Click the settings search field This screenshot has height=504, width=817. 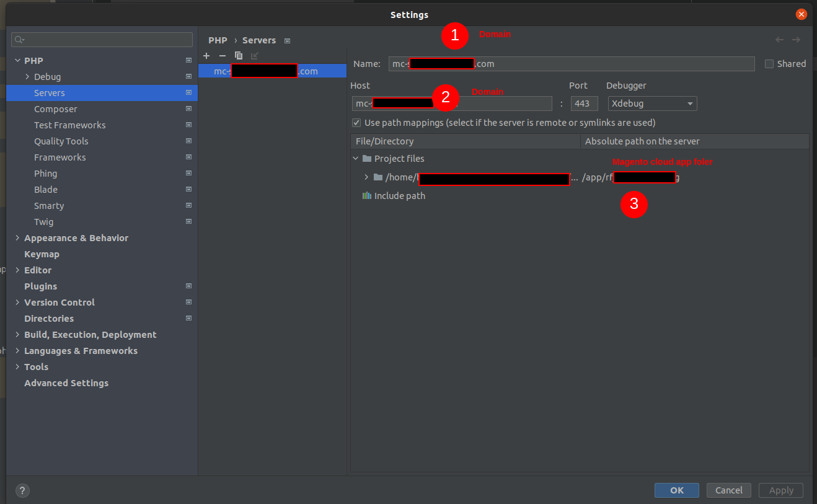pos(102,39)
